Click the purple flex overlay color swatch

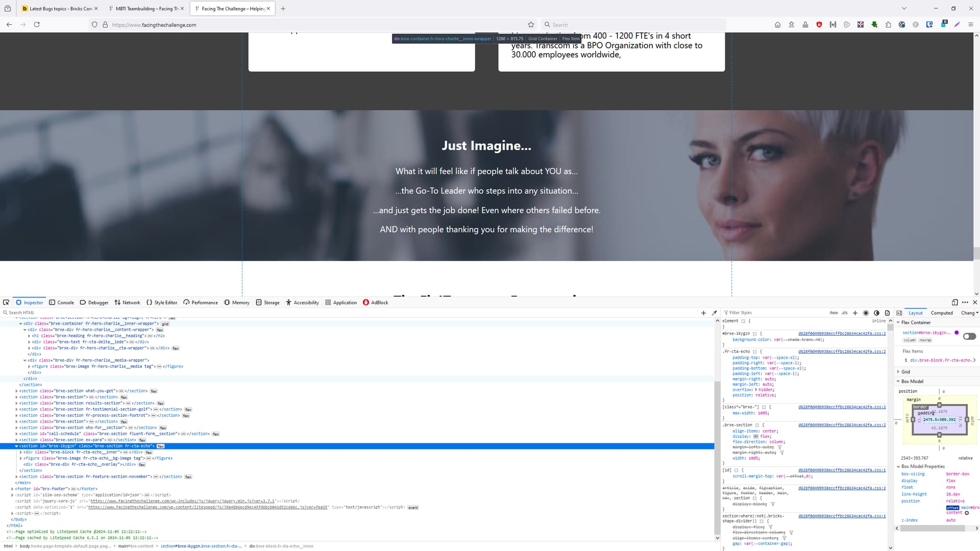[957, 333]
